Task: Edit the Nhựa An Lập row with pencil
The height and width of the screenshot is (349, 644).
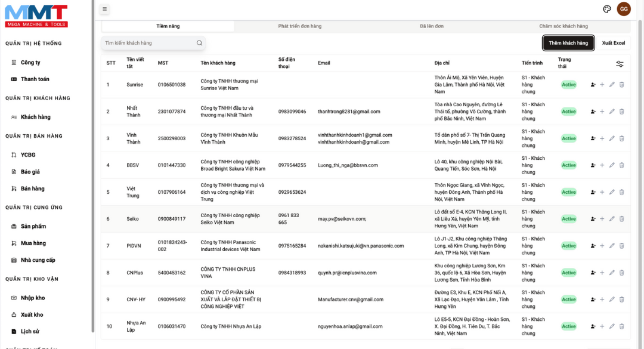Action: (x=612, y=326)
